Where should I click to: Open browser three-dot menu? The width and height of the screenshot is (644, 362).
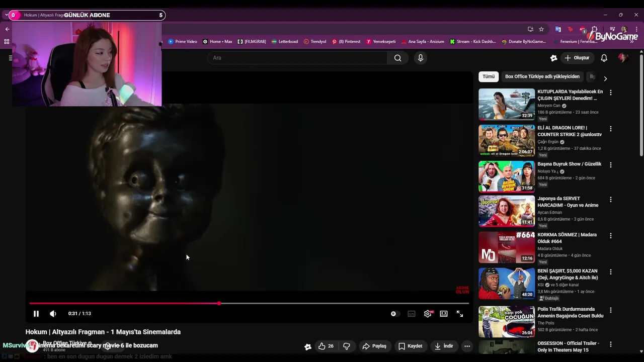click(635, 29)
